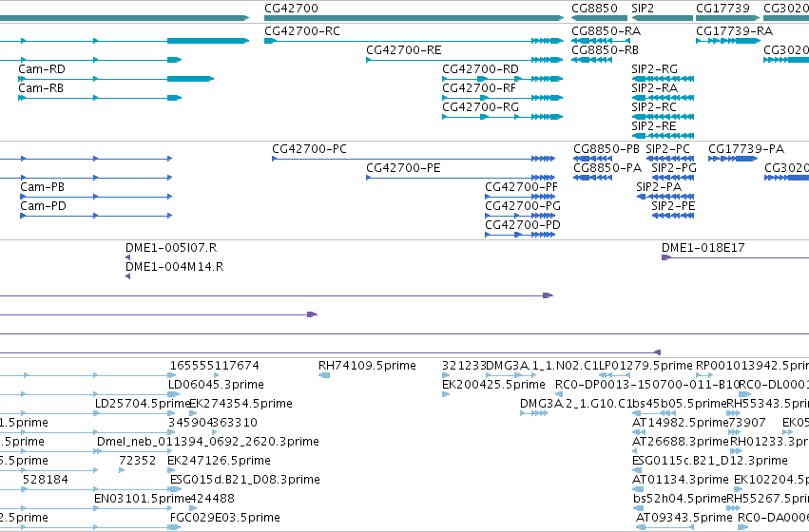Click the EK247126.5prime EST
This screenshot has width=809, height=532.
coord(171,470)
